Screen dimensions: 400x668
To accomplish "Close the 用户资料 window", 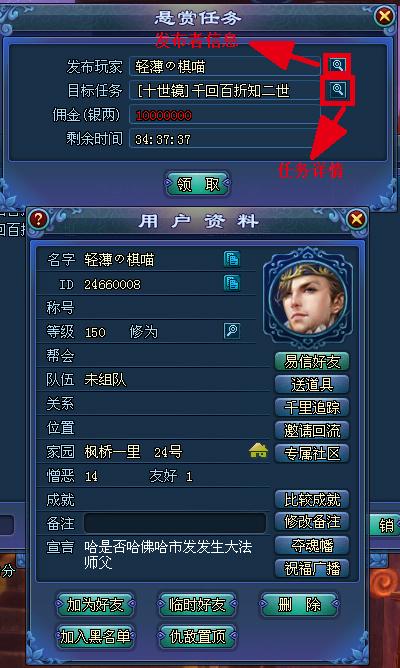I will point(357,219).
